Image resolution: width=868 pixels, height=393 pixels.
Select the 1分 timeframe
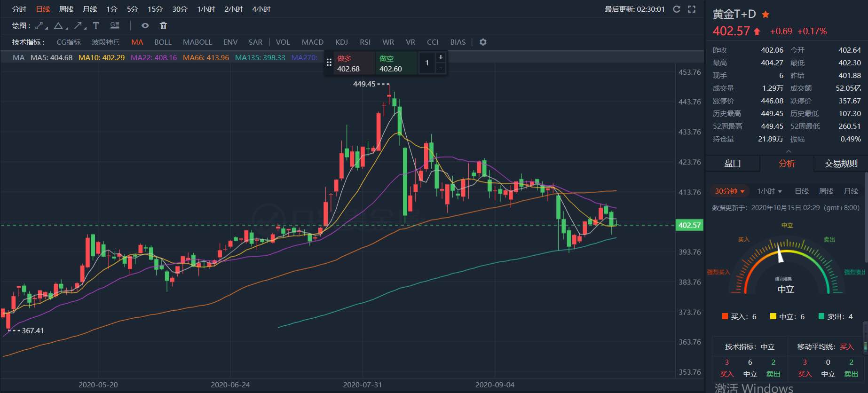[x=111, y=9]
